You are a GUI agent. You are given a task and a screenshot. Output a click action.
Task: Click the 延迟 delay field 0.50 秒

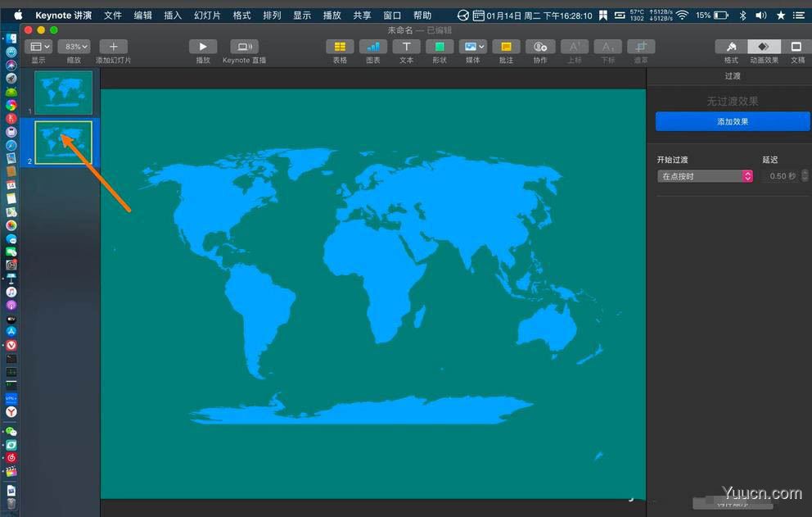(781, 176)
